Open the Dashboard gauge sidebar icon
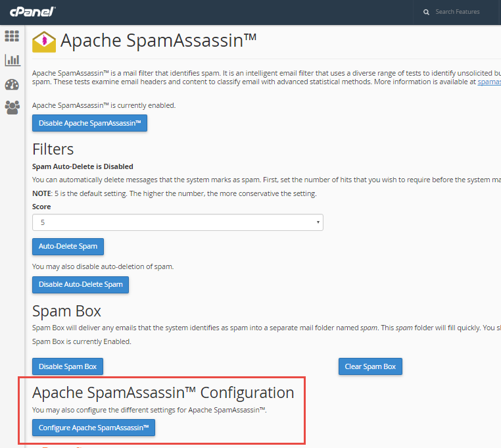Screen dimensions: 501x448 pyautogui.click(x=12, y=84)
